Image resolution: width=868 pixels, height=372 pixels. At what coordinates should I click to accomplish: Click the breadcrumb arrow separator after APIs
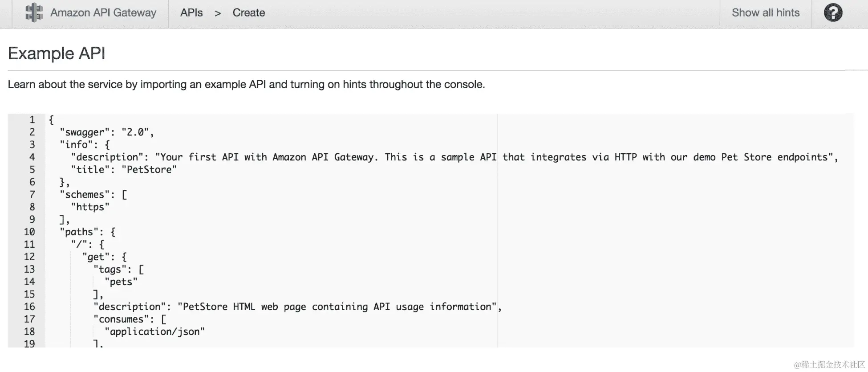pyautogui.click(x=218, y=13)
